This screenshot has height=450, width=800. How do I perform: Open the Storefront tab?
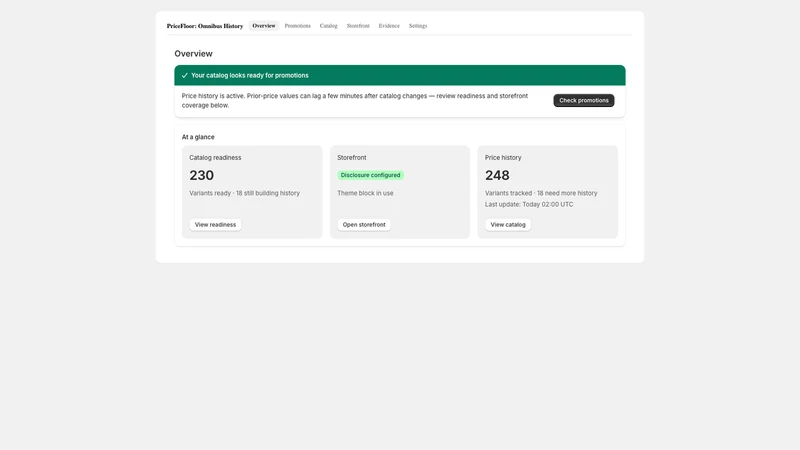point(358,26)
